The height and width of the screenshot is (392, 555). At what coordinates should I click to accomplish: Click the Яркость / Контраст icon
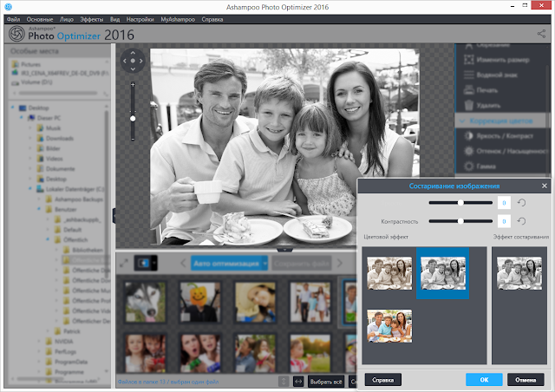point(469,136)
